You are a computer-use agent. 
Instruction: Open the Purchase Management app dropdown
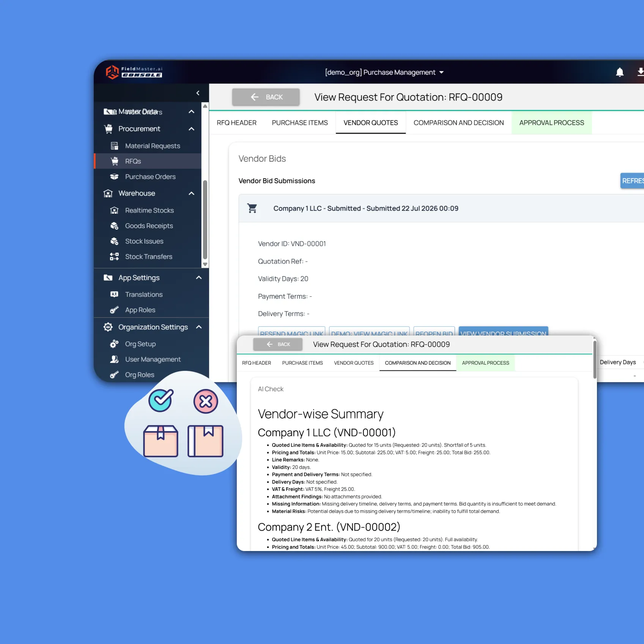coord(384,72)
